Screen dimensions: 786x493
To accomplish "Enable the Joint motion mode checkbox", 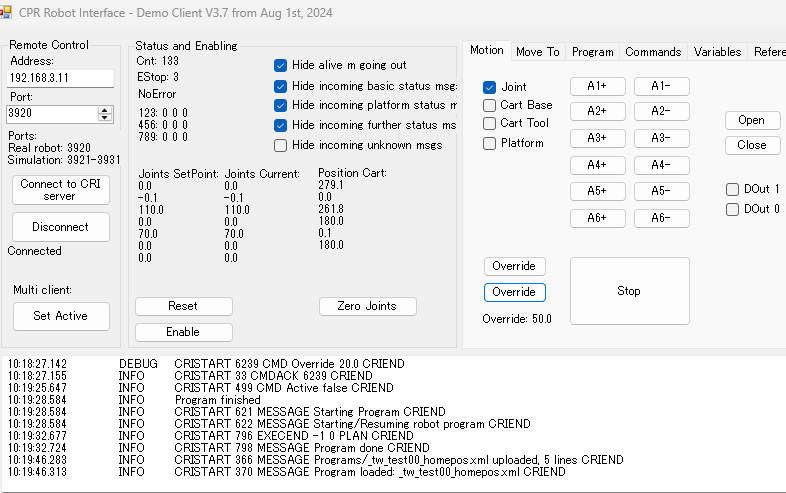I will (490, 88).
